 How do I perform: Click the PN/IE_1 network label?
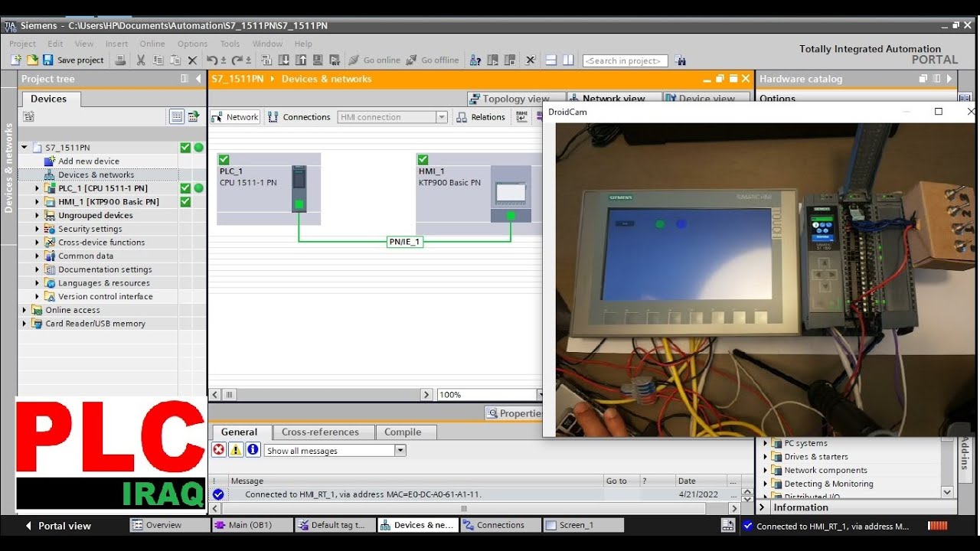[x=404, y=242]
